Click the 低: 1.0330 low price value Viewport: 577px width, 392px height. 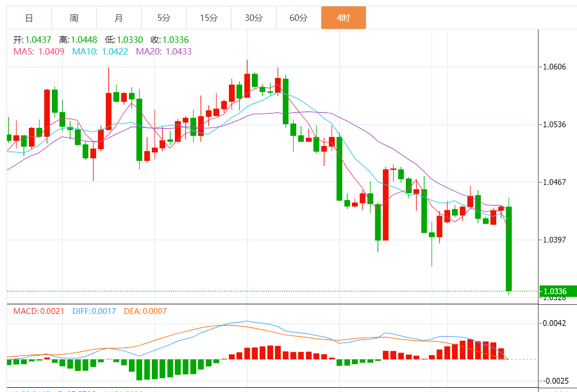click(x=124, y=40)
